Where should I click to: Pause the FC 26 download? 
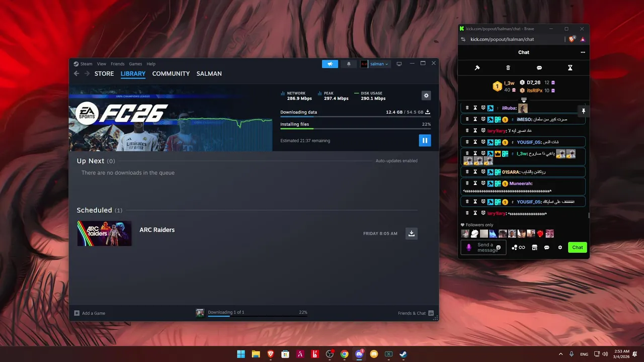(x=425, y=140)
